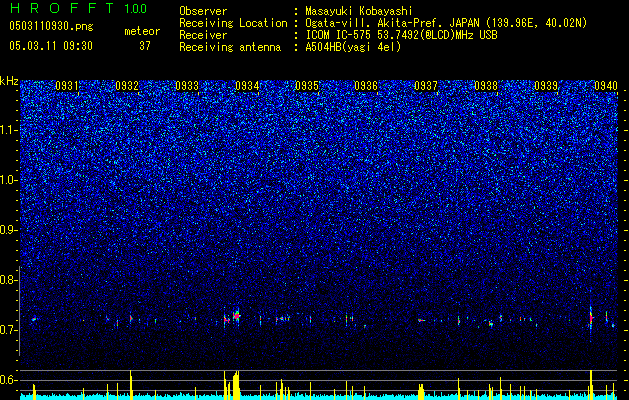Click the 'Observer' field label

click(203, 11)
